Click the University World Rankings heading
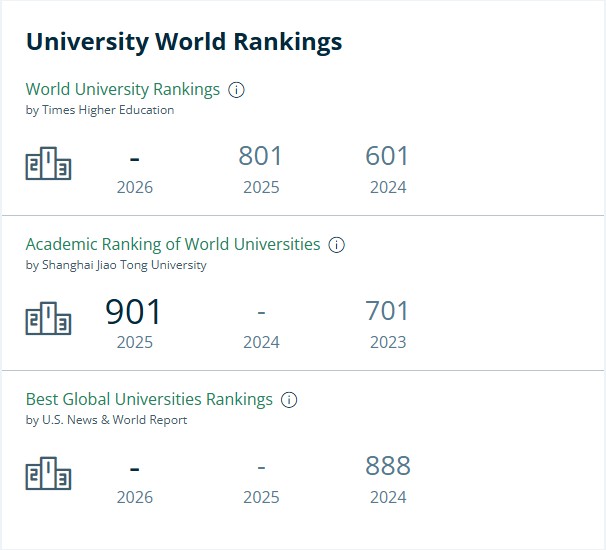 (184, 42)
